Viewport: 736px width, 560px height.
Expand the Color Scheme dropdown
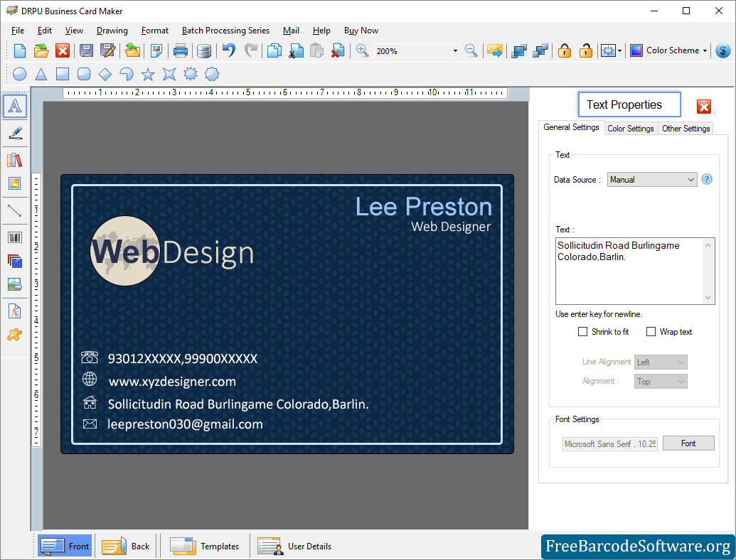(x=705, y=50)
